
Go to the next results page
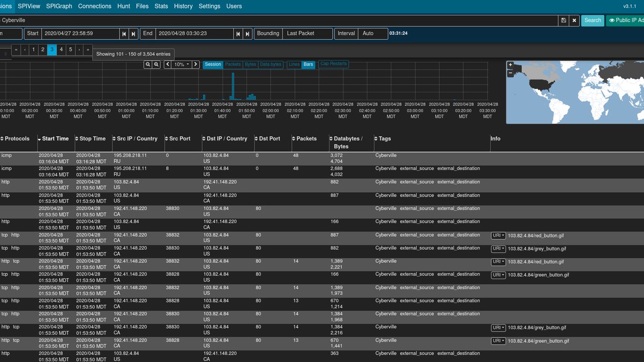coord(79,50)
